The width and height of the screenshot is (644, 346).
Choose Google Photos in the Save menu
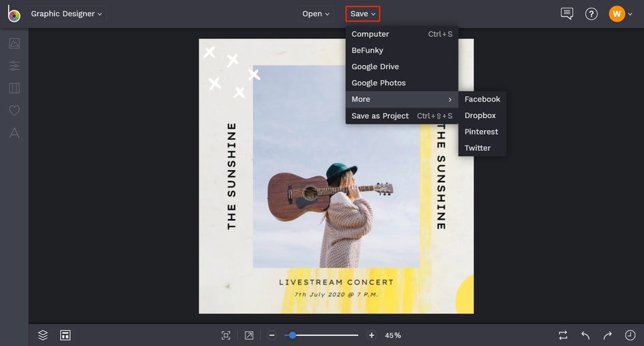tap(402, 83)
